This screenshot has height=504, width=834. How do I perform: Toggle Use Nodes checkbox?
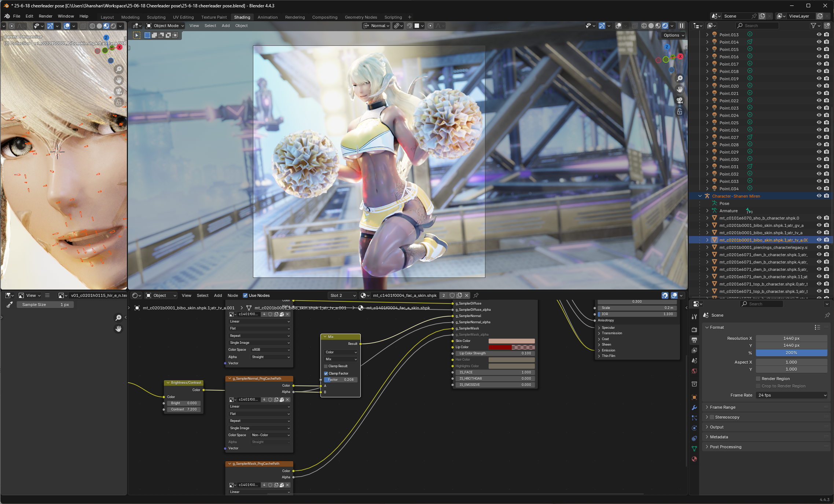pos(245,295)
